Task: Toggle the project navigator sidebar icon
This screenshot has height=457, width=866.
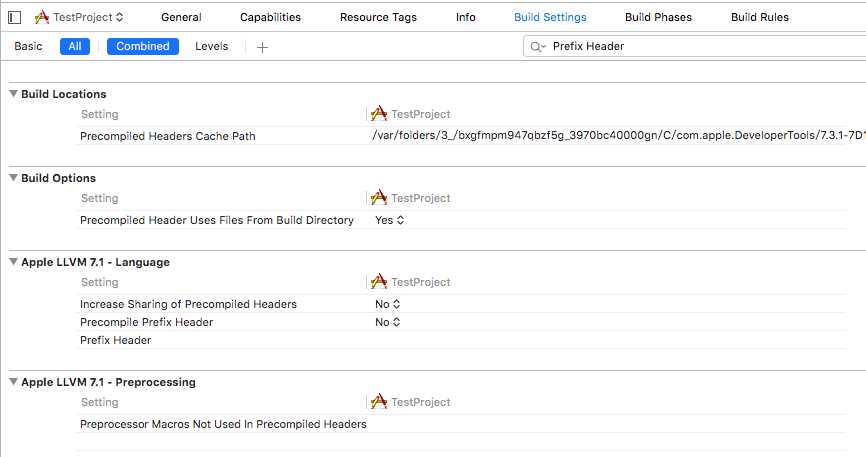Action: (14, 18)
